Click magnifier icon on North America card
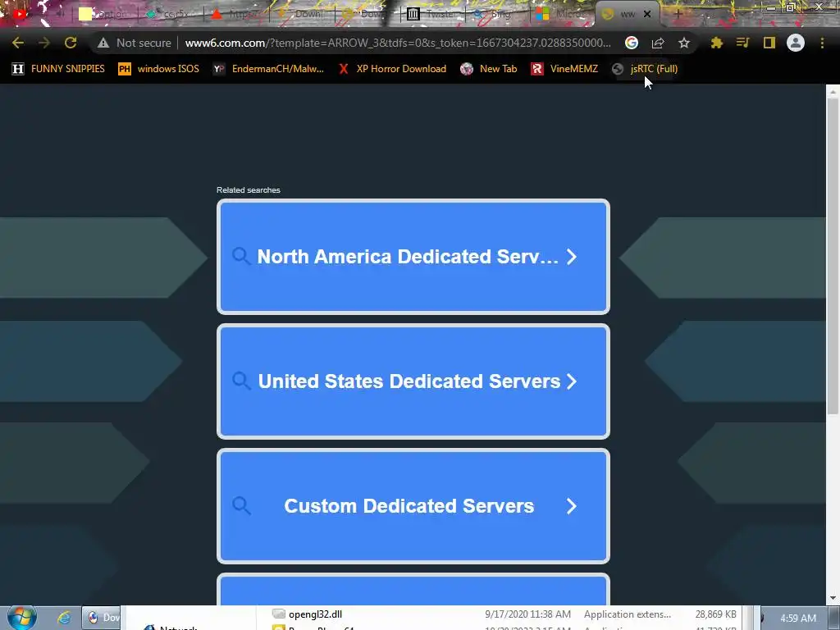The image size is (840, 630). point(241,256)
